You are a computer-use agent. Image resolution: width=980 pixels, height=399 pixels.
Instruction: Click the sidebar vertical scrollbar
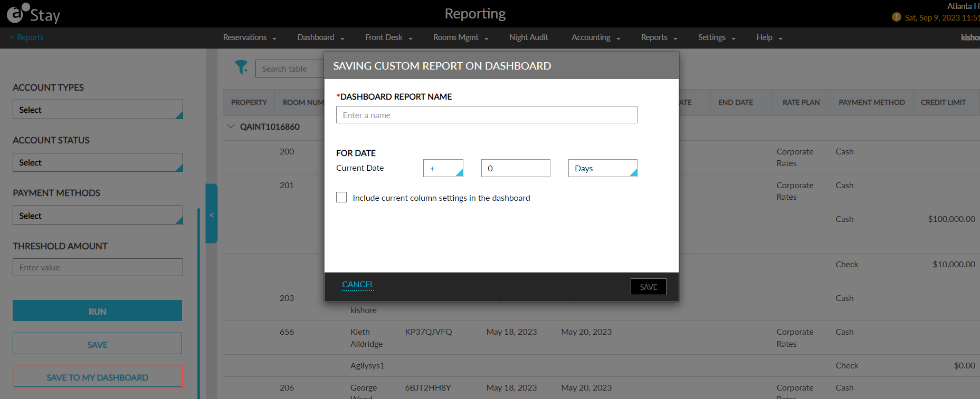(198, 303)
